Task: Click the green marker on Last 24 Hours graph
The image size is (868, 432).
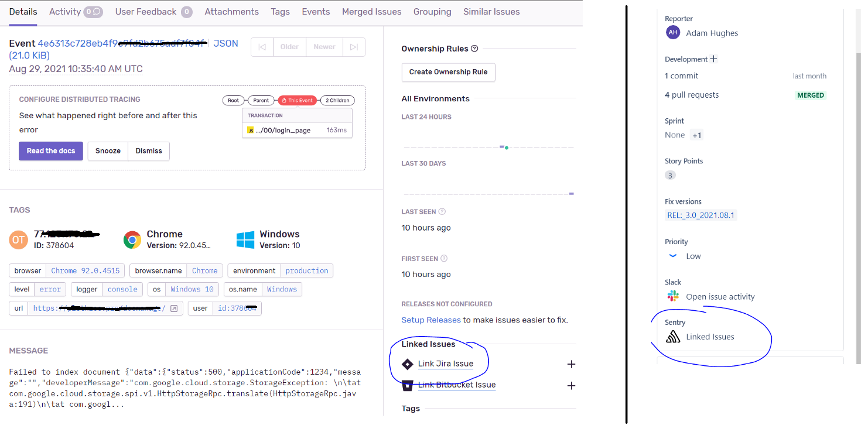Action: (x=506, y=148)
